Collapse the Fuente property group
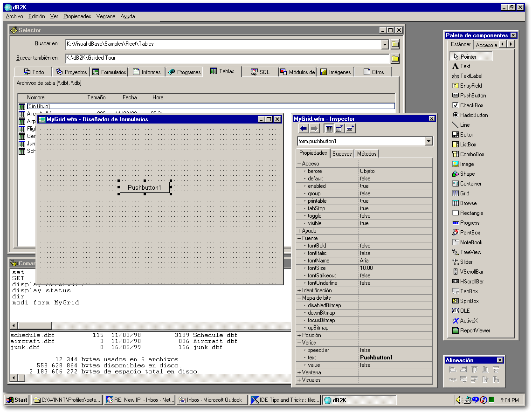Image resolution: width=532 pixels, height=413 pixels. (x=299, y=238)
